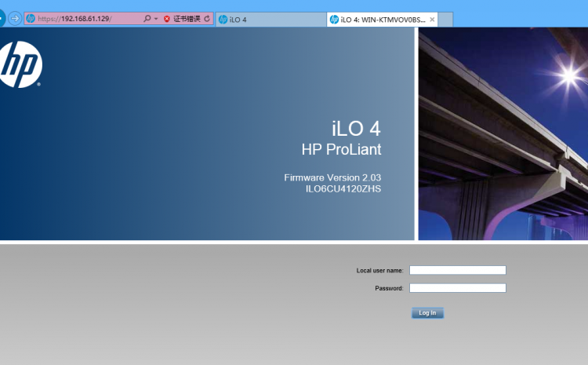Image resolution: width=588 pixels, height=365 pixels.
Task: Click the search magnifier icon in address bar
Action: coord(147,18)
